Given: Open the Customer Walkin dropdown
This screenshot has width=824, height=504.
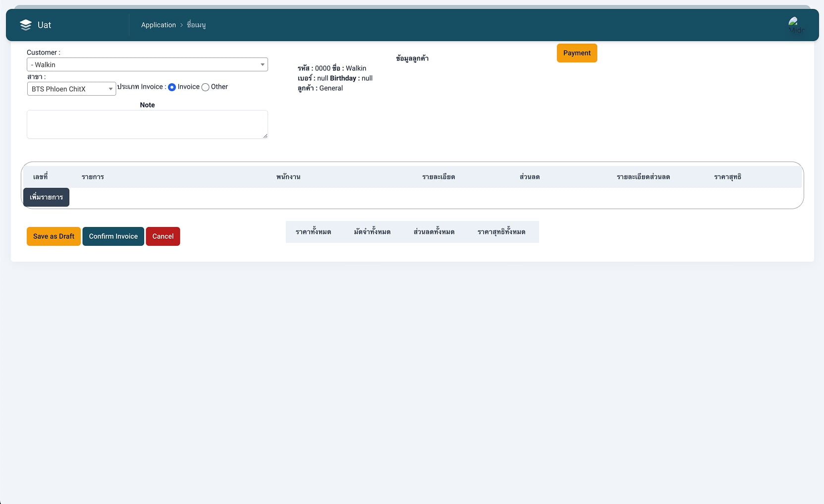Looking at the screenshot, I should pos(147,64).
